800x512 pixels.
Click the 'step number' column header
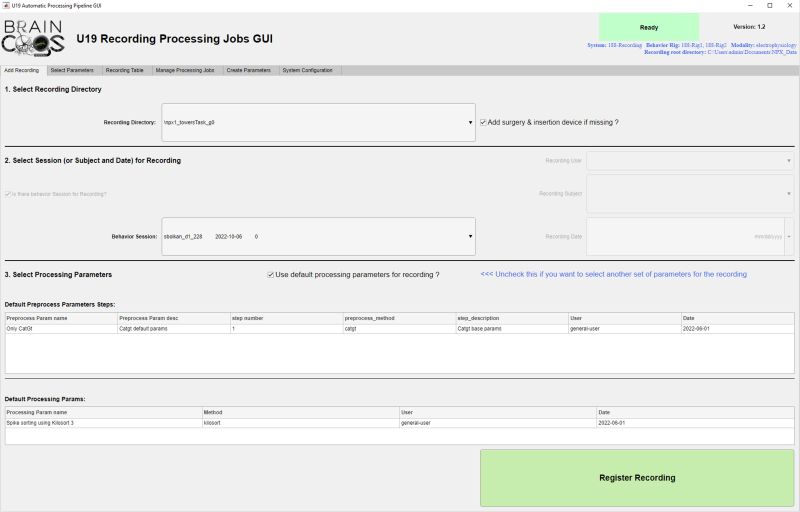point(287,318)
